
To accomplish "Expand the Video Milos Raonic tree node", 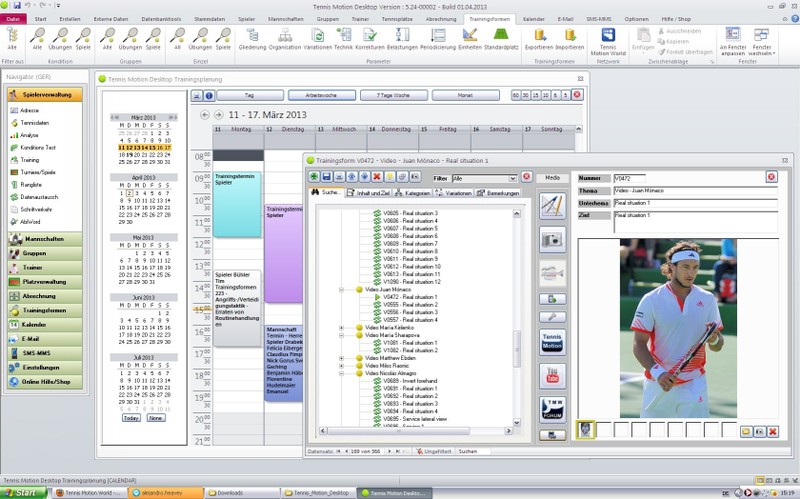I will point(342,366).
